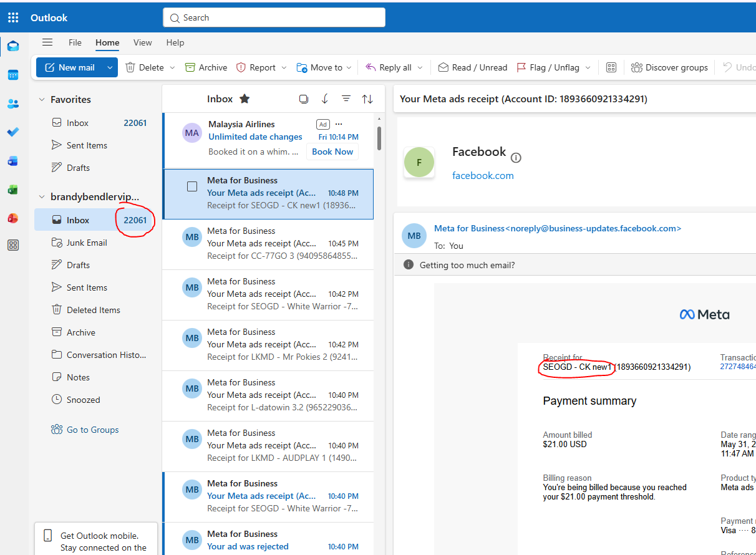Click the sort order arrows icon
Image resolution: width=756 pixels, height=555 pixels.
[x=367, y=99]
